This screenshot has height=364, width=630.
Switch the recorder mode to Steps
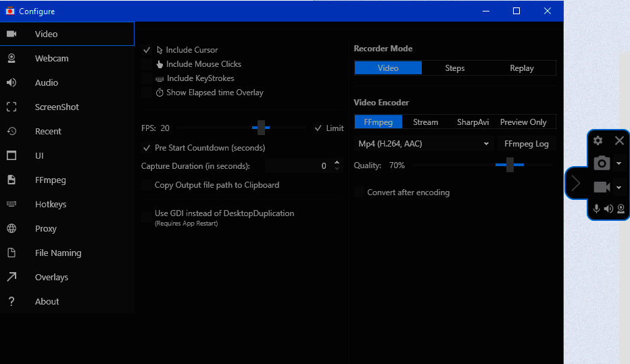click(x=454, y=68)
